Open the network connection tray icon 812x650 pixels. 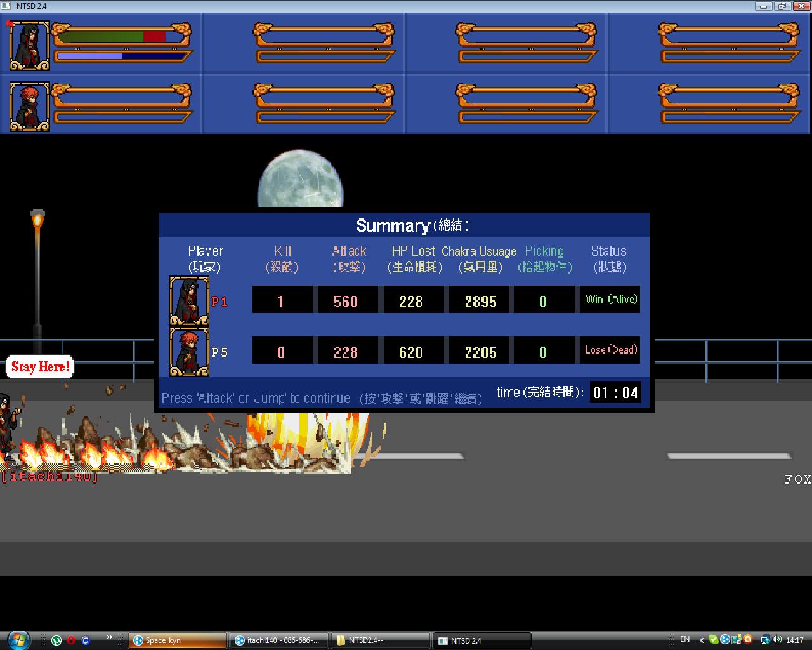[x=766, y=640]
